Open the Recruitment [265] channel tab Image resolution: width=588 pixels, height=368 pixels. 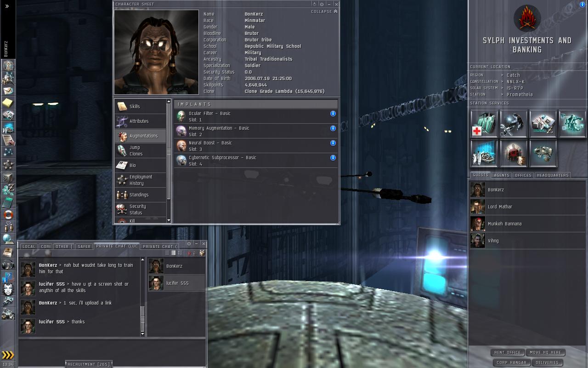pyautogui.click(x=89, y=364)
